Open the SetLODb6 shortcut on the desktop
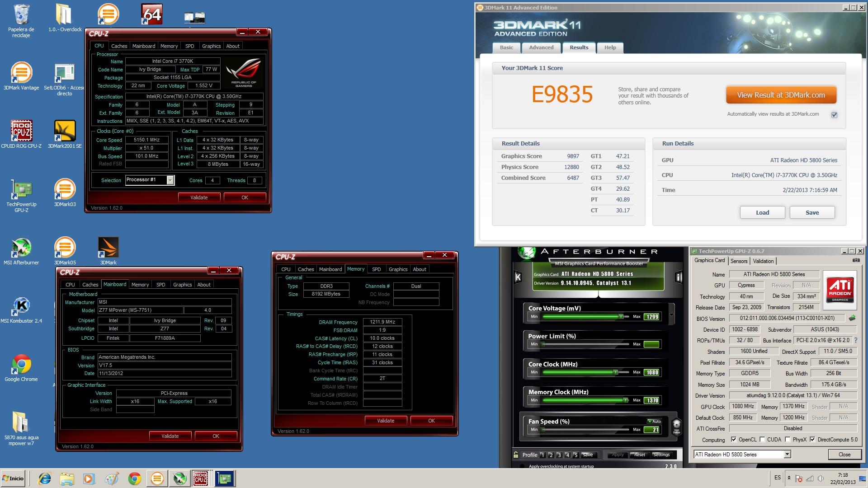This screenshot has width=868, height=488. 65,79
